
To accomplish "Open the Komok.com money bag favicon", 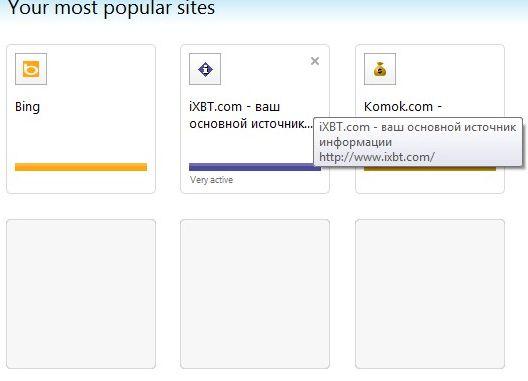I will tap(380, 69).
